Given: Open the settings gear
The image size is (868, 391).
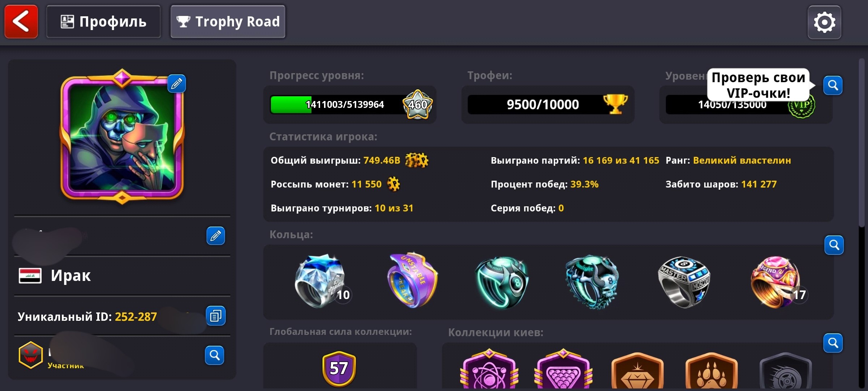Looking at the screenshot, I should pos(824,22).
